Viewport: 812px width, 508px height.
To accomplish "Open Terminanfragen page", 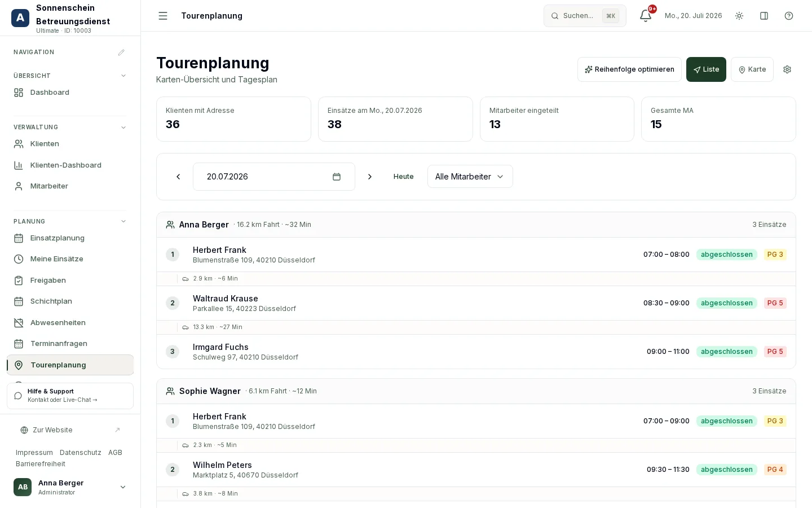I will point(70,344).
